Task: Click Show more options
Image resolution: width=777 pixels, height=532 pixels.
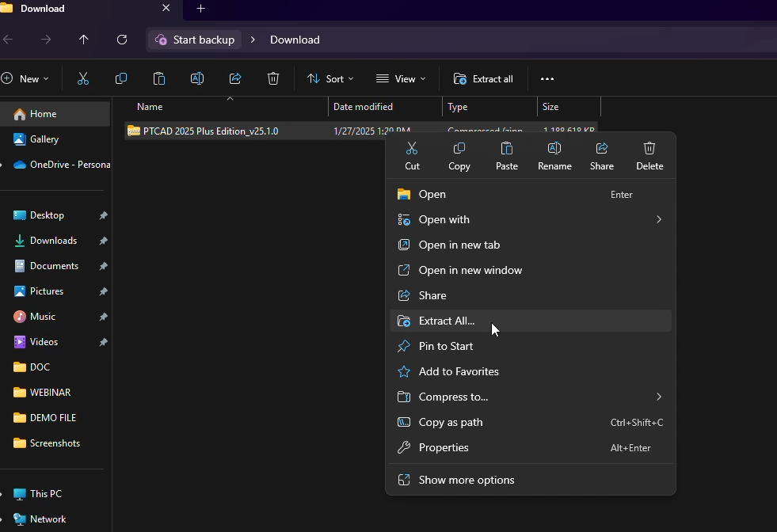Action: coord(530,480)
